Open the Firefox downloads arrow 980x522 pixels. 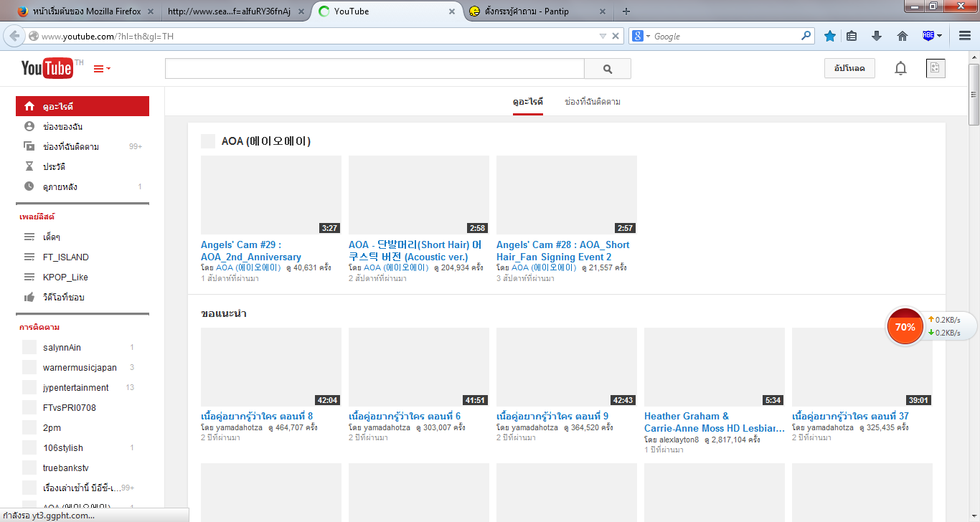[877, 36]
